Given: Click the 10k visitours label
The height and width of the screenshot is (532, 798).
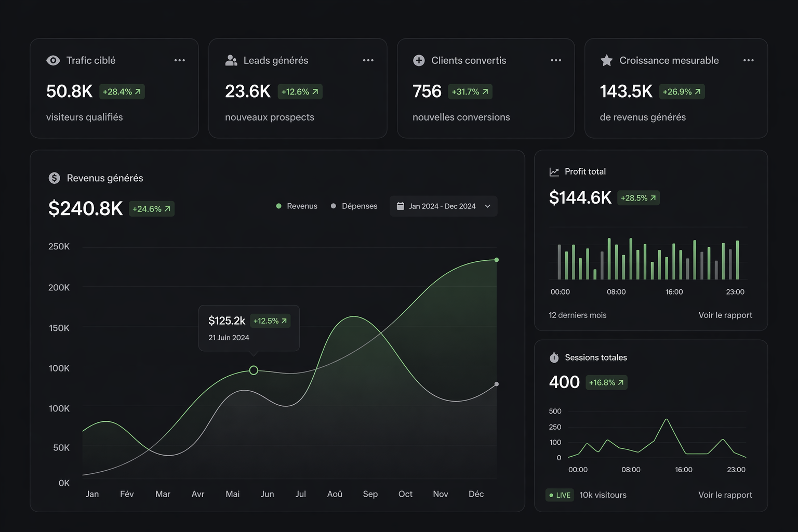Looking at the screenshot, I should click(603, 495).
